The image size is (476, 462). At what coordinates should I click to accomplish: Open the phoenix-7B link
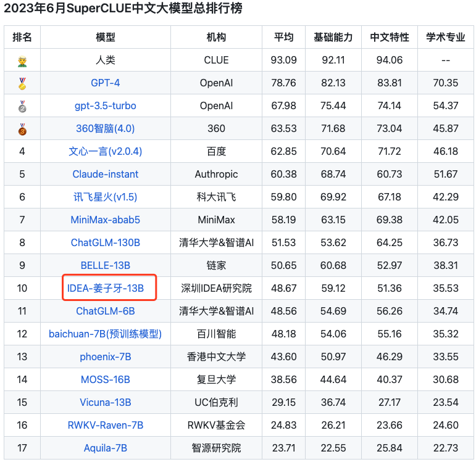[106, 357]
